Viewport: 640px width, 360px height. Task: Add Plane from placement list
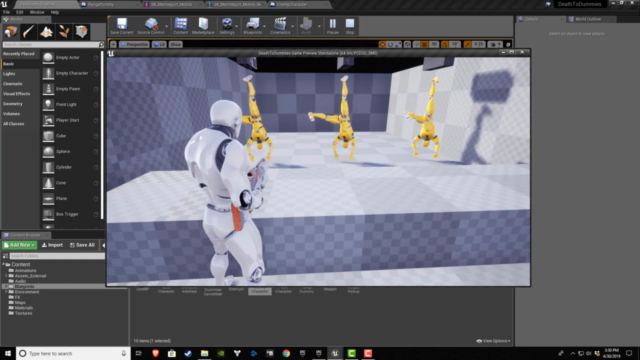click(x=71, y=198)
